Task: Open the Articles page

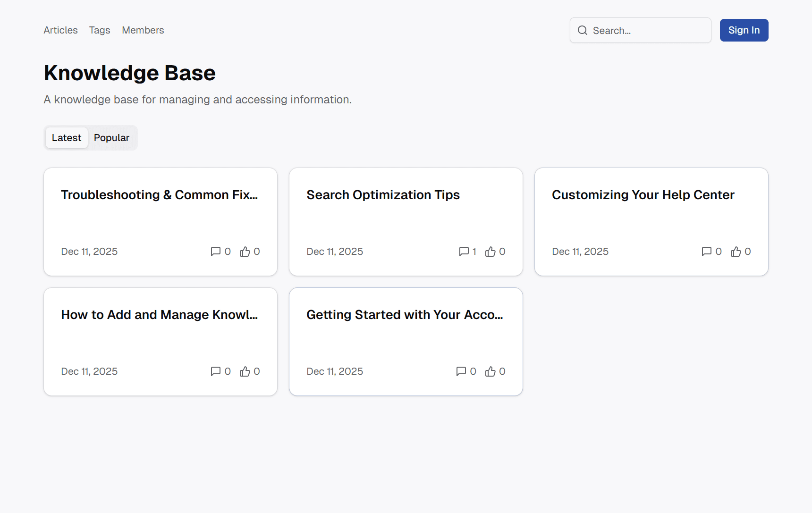Action: (x=60, y=30)
